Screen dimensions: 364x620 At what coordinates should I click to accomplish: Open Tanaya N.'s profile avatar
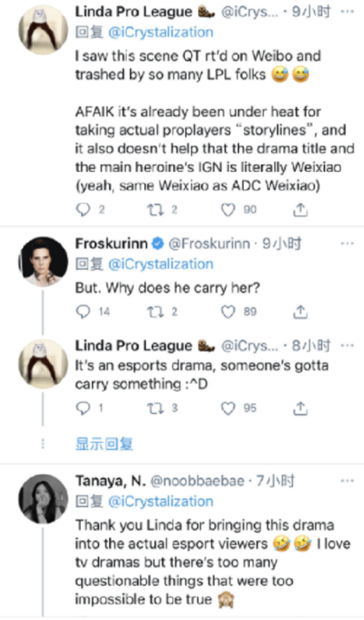tap(43, 498)
